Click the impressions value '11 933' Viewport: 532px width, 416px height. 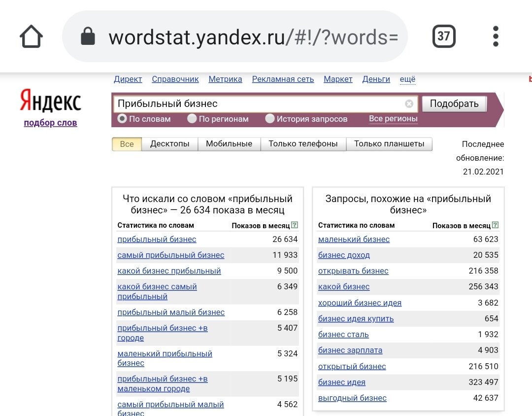[x=285, y=255]
